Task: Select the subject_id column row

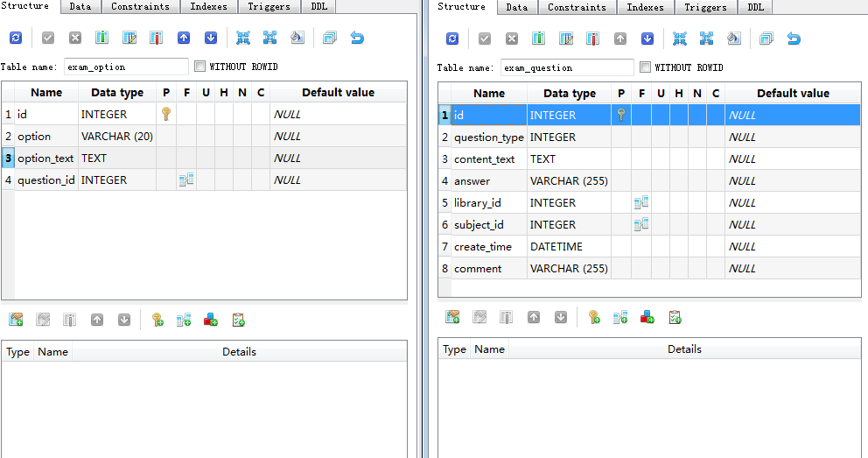Action: pos(650,224)
